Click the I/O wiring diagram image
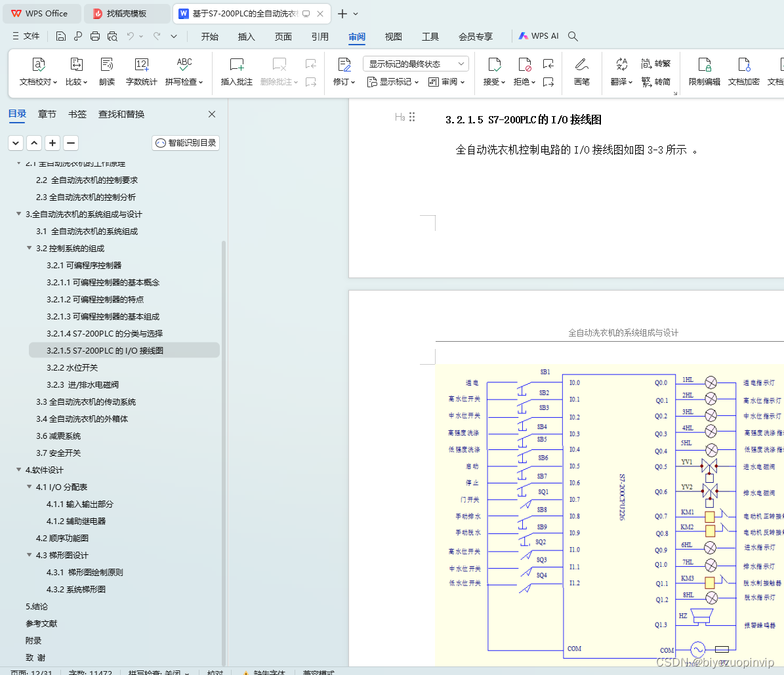 [x=609, y=515]
